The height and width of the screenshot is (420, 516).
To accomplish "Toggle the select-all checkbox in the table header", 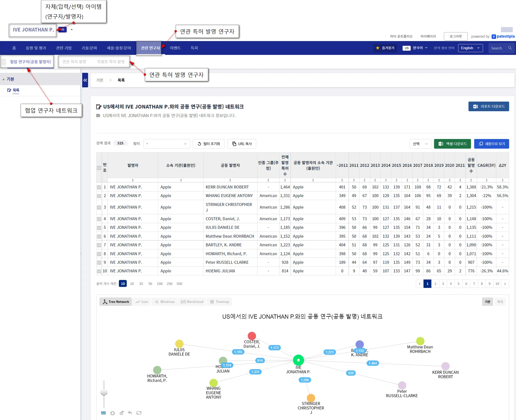I will [99, 168].
